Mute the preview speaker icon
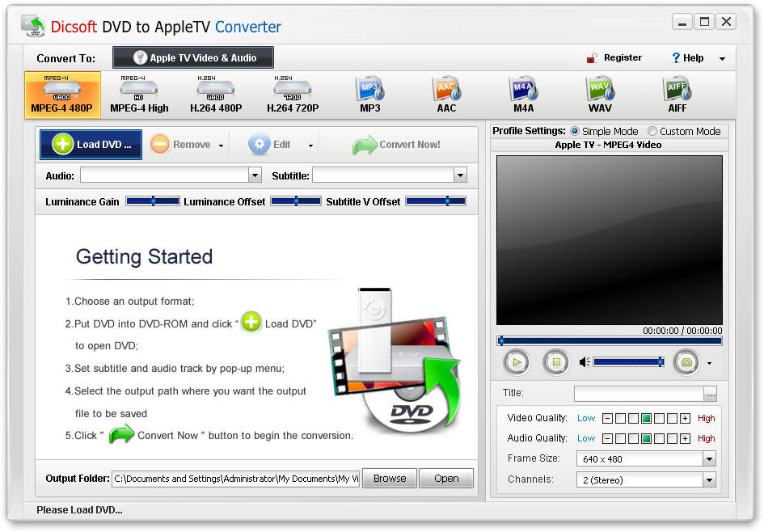This screenshot has height=532, width=764. click(585, 362)
